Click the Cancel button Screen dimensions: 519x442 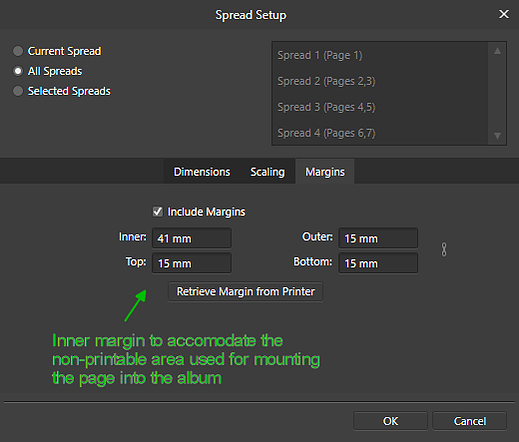470,421
